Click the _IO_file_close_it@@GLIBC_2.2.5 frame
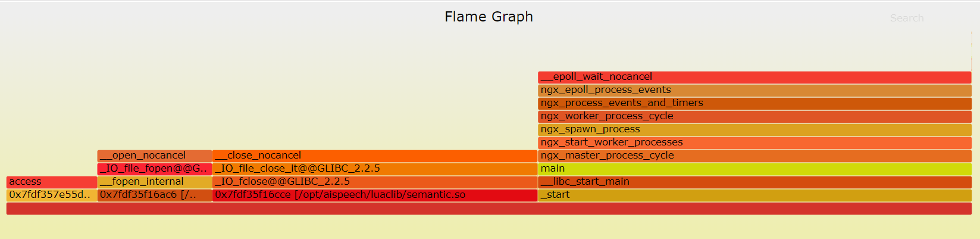 [375, 169]
